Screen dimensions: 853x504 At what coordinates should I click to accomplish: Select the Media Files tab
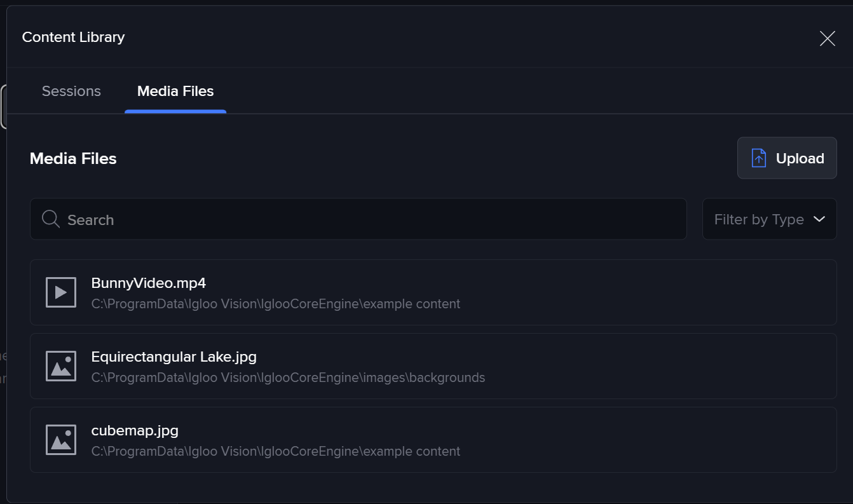coord(175,92)
